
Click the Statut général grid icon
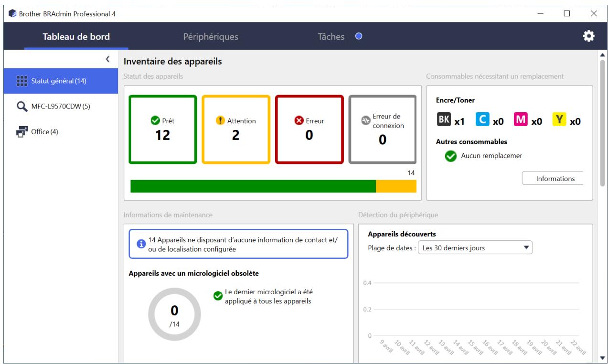[x=22, y=81]
